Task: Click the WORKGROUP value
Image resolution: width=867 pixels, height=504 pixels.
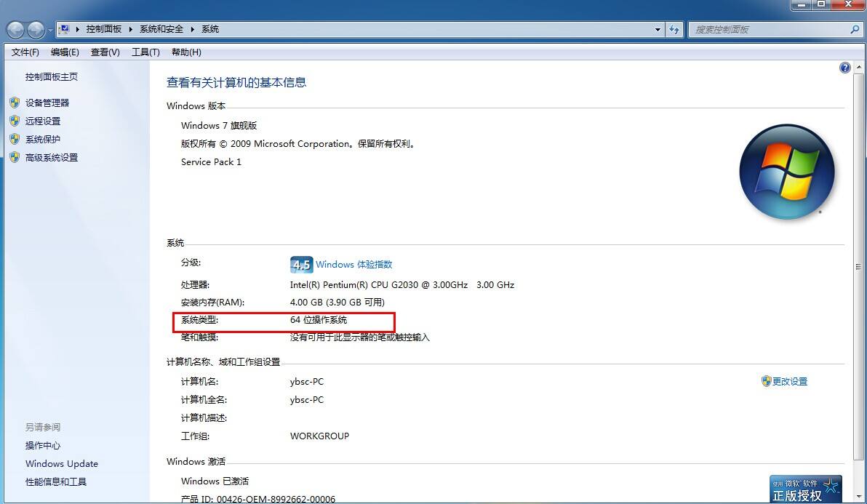Action: pyautogui.click(x=319, y=436)
